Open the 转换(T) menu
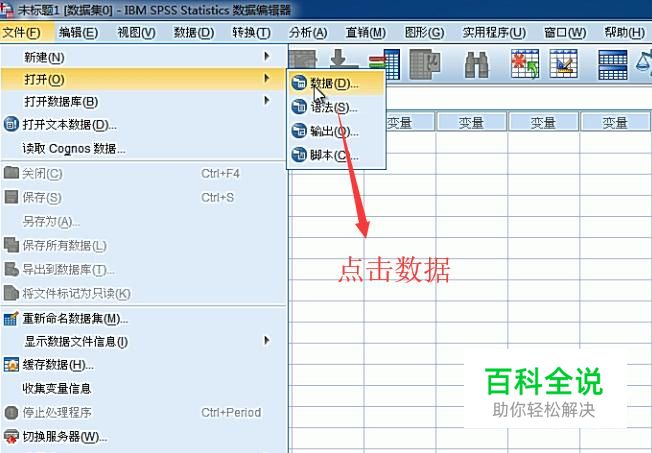This screenshot has height=453, width=652. point(251,32)
